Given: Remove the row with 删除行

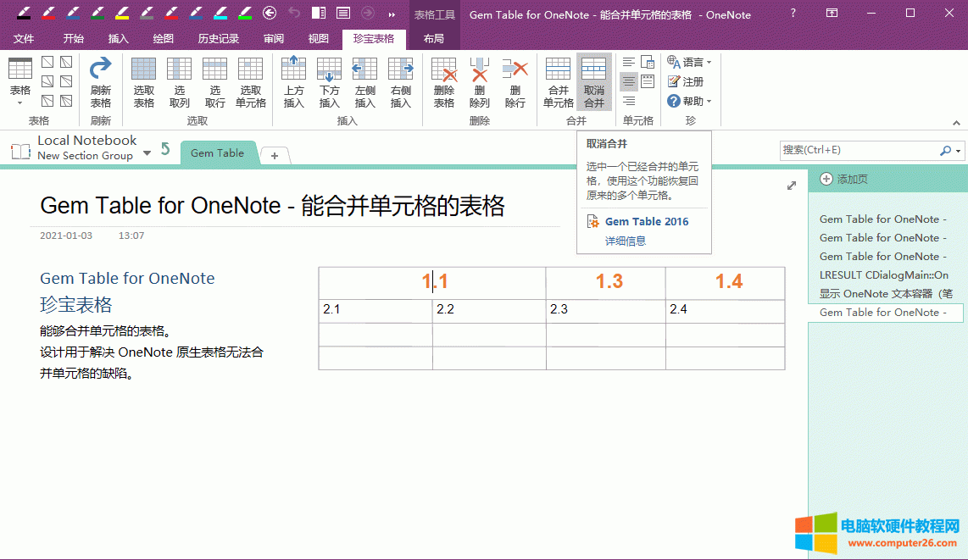Looking at the screenshot, I should [515, 82].
